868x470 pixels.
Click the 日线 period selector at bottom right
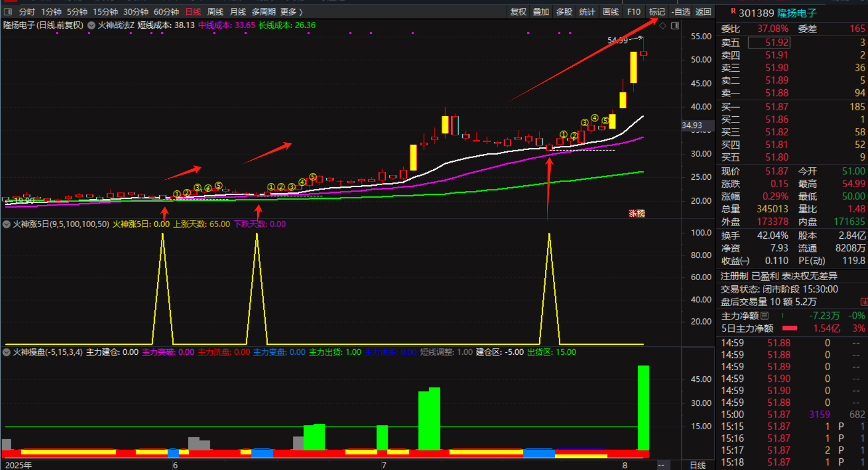tap(697, 465)
